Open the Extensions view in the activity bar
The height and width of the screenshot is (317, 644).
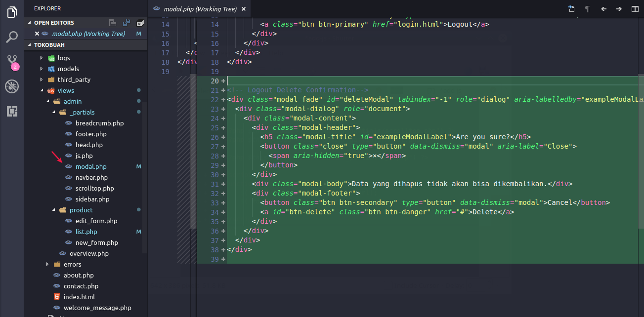coord(12,111)
